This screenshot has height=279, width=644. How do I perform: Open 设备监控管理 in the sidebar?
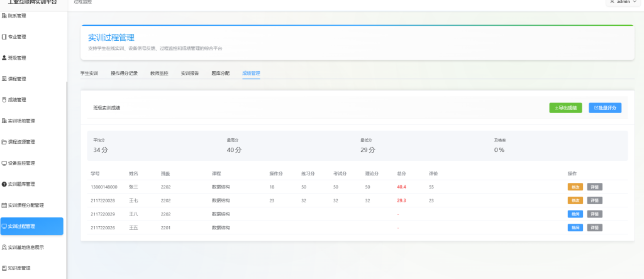(21, 163)
